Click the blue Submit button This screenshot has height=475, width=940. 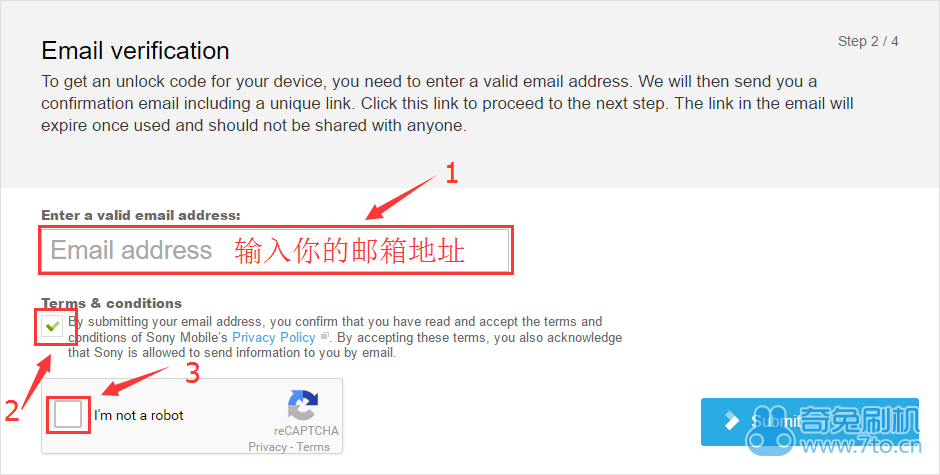809,422
